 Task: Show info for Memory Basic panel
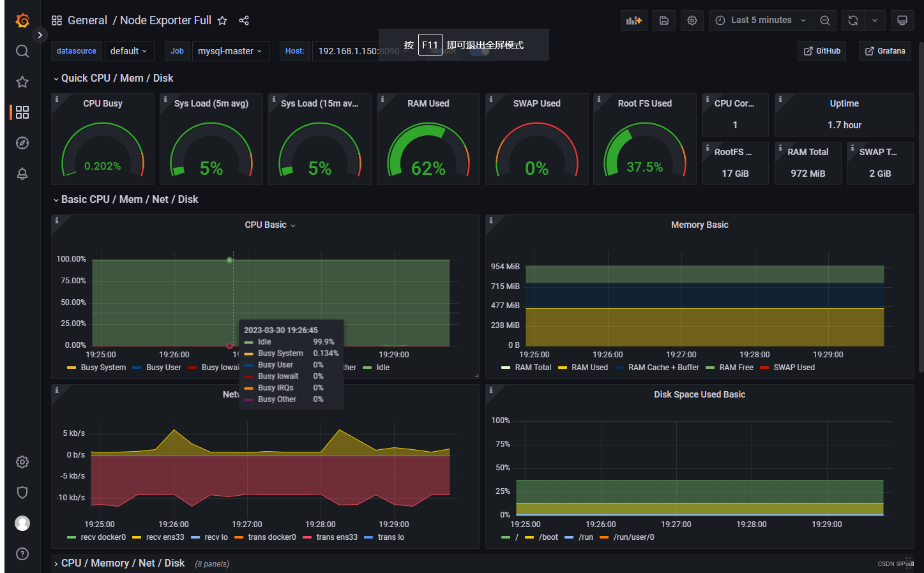click(x=491, y=220)
